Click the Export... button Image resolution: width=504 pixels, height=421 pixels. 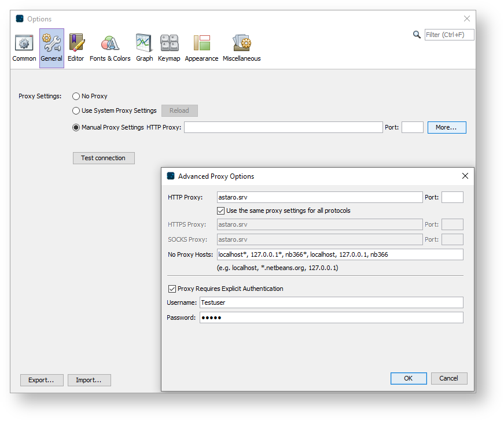[41, 380]
